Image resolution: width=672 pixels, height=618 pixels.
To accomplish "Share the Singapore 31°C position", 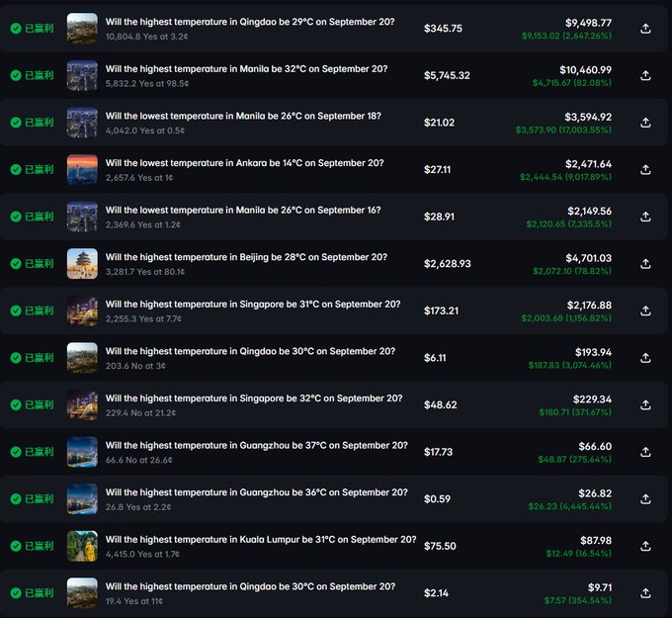I will (x=645, y=310).
